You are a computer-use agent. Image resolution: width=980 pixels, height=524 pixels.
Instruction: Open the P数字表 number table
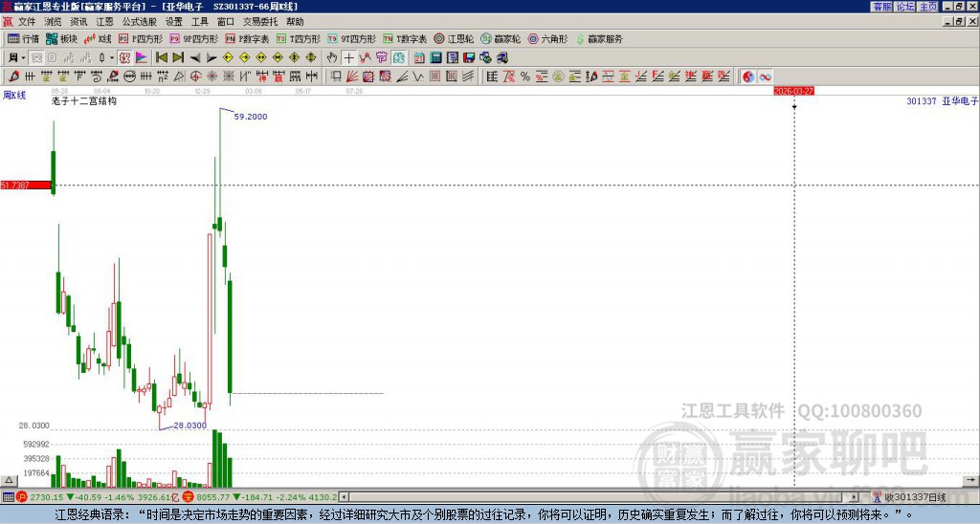pyautogui.click(x=248, y=38)
